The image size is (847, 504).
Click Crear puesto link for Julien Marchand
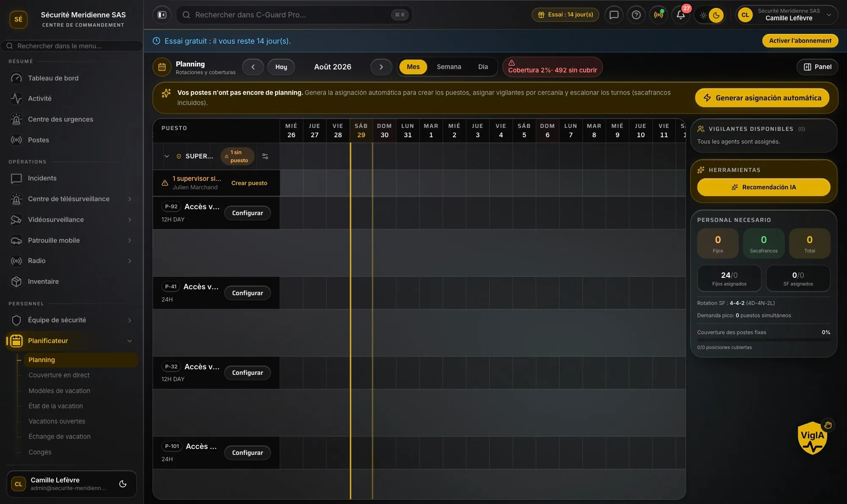click(x=249, y=183)
